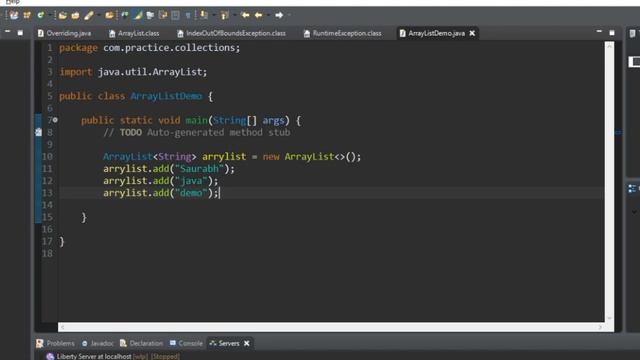Open the Forward history dropdown arrow

[x=289, y=15]
